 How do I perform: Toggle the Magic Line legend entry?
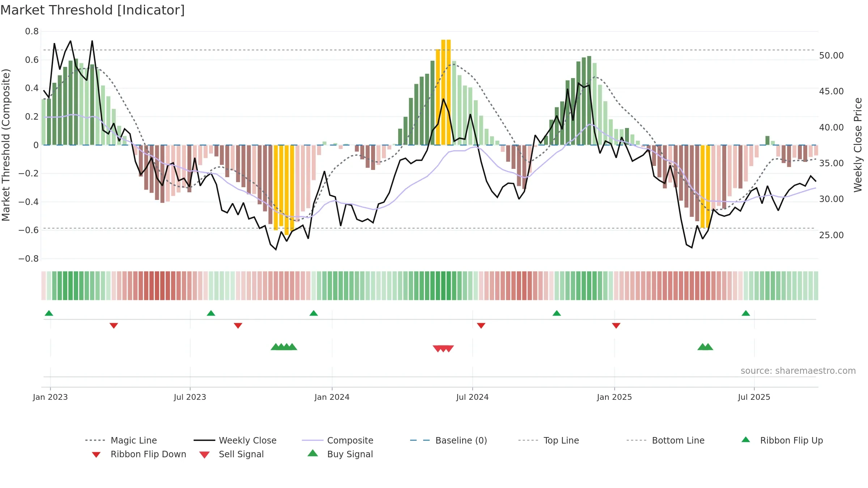pyautogui.click(x=121, y=440)
